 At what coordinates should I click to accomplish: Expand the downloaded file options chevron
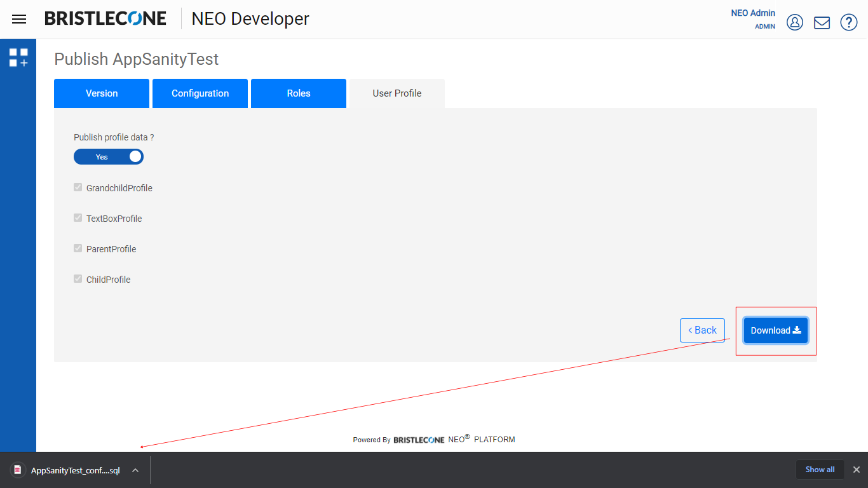tap(135, 470)
